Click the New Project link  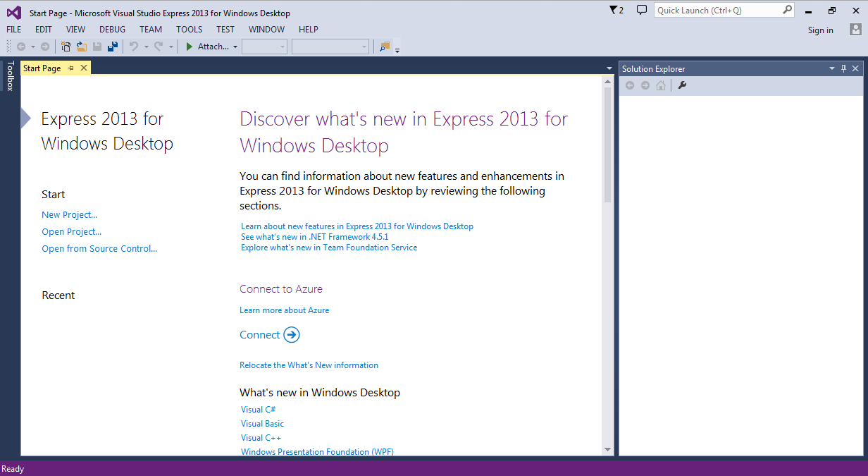pyautogui.click(x=70, y=215)
